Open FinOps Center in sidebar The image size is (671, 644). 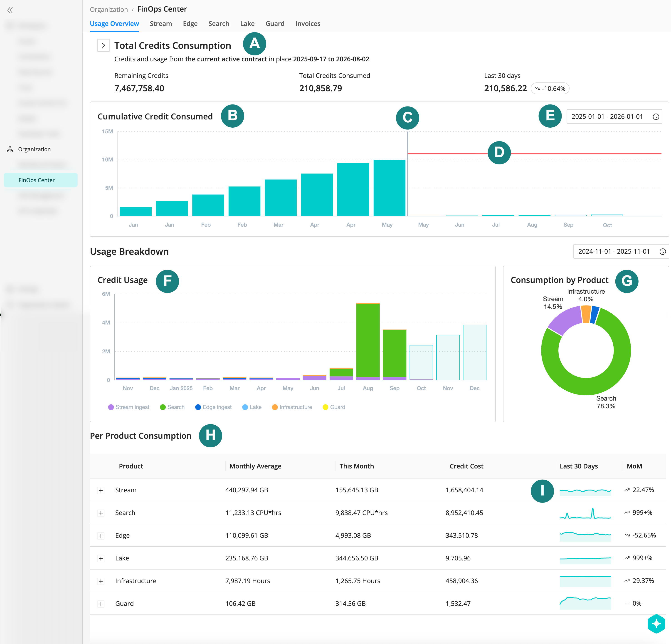tap(37, 180)
